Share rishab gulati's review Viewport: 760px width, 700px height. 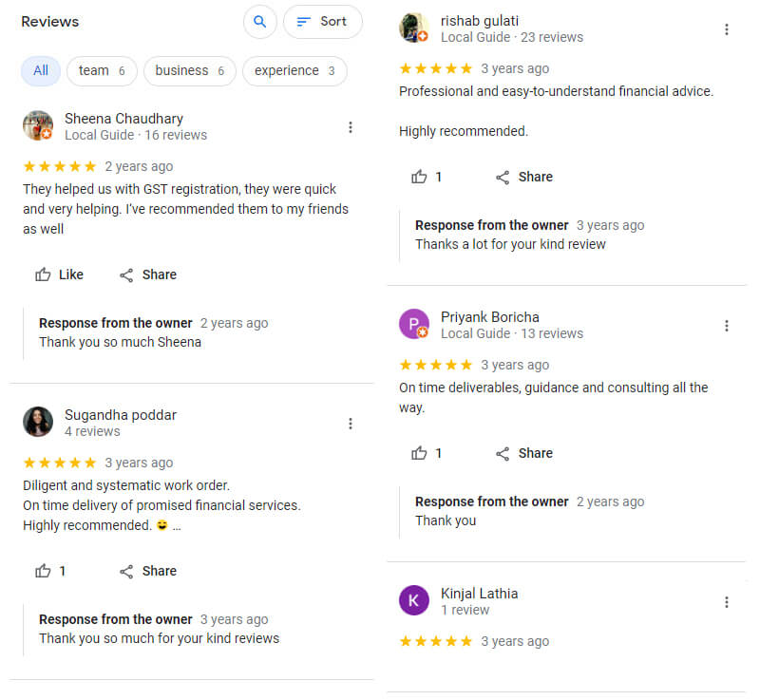pyautogui.click(x=524, y=177)
